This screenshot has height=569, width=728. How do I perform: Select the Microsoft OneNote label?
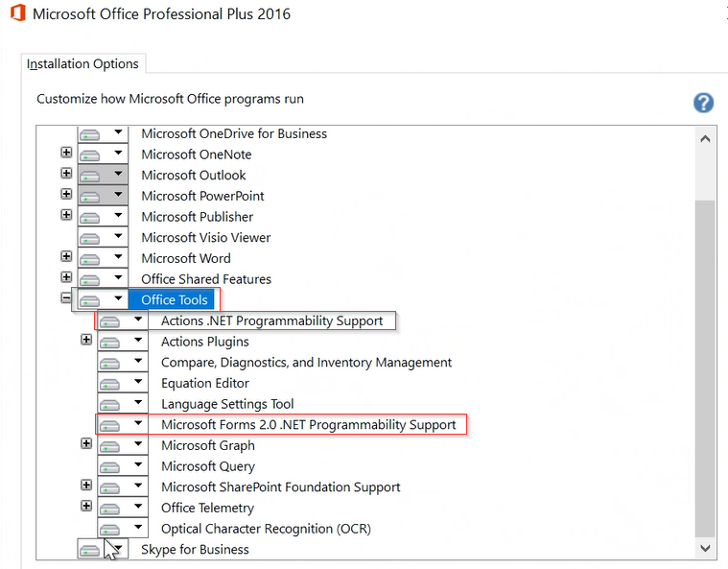197,154
